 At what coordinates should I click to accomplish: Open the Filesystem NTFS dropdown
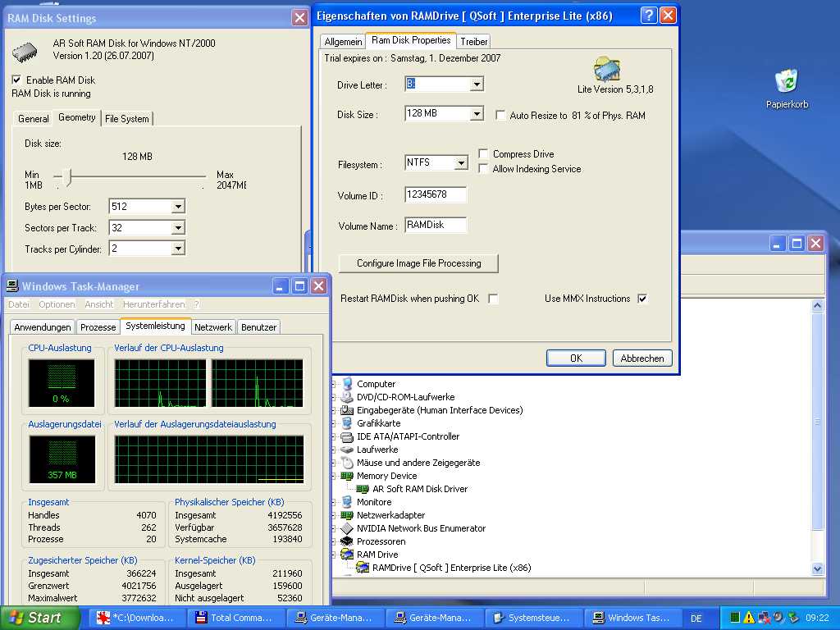[461, 163]
